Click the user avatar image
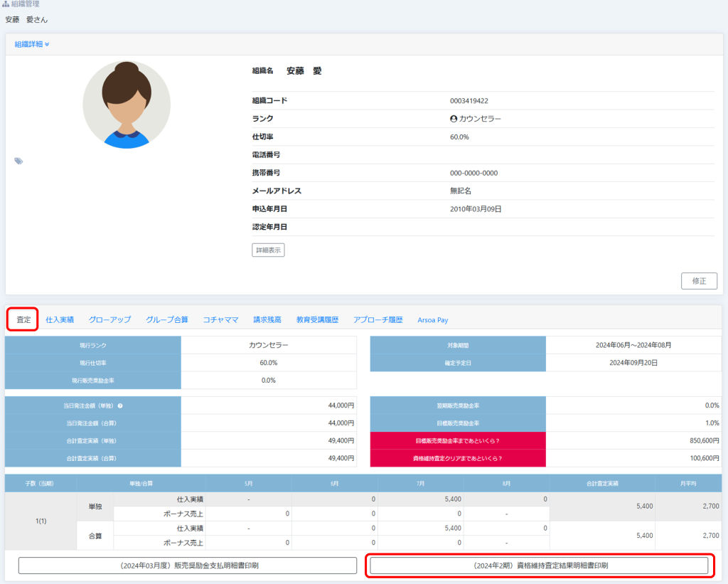Screen dimensions: 728x584 coord(127,105)
